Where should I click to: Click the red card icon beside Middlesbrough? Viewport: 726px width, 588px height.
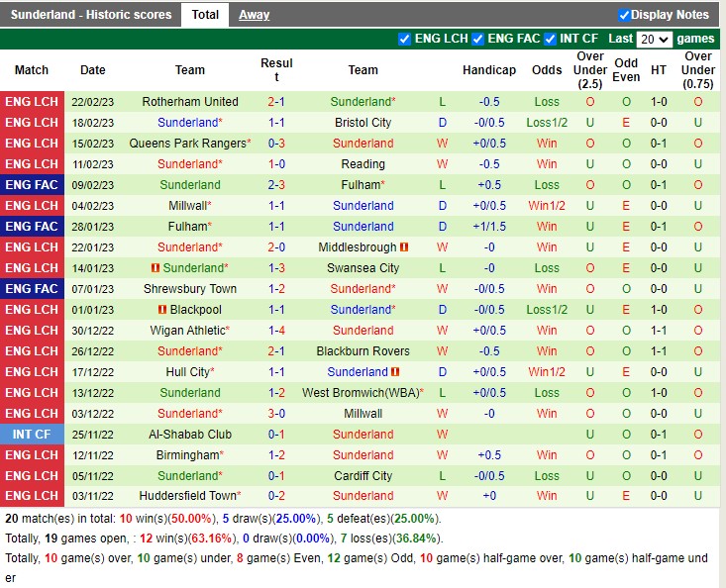click(404, 247)
